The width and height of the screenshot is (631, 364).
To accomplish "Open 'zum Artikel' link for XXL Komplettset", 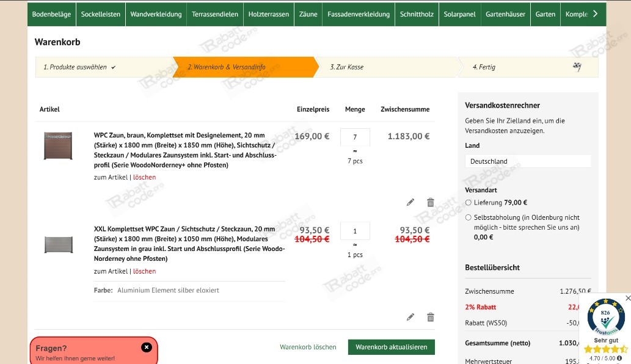I will click(111, 272).
